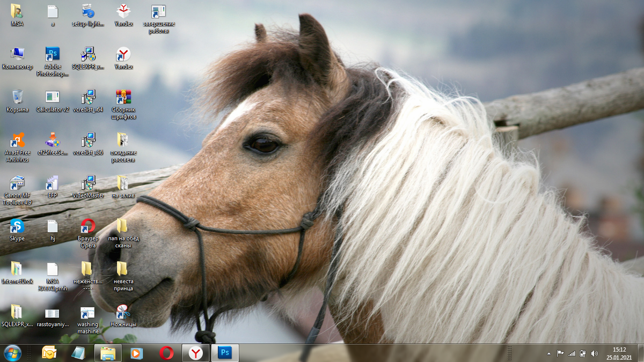Open the media player taskbar icon
The image size is (644, 362).
pos(137,353)
